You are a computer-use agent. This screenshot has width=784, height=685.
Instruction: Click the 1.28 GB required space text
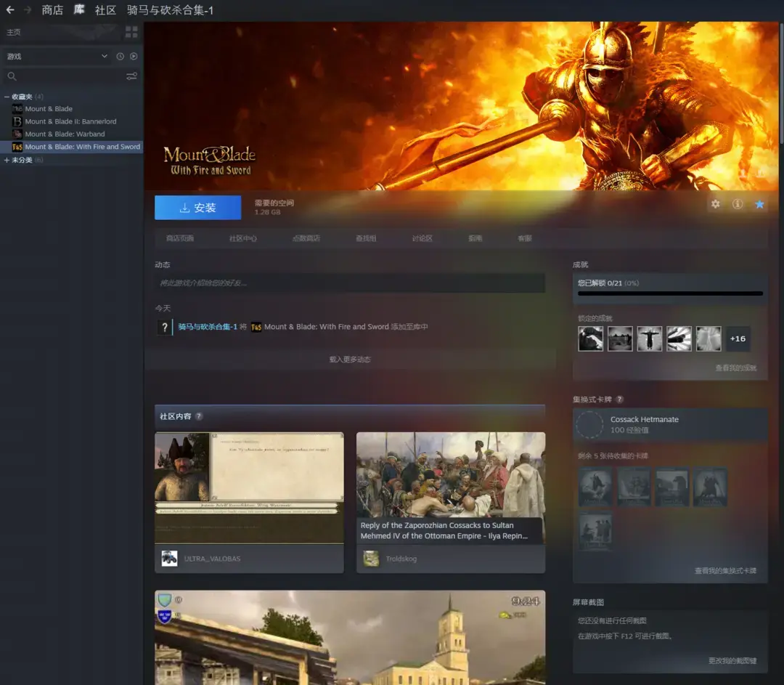(267, 212)
